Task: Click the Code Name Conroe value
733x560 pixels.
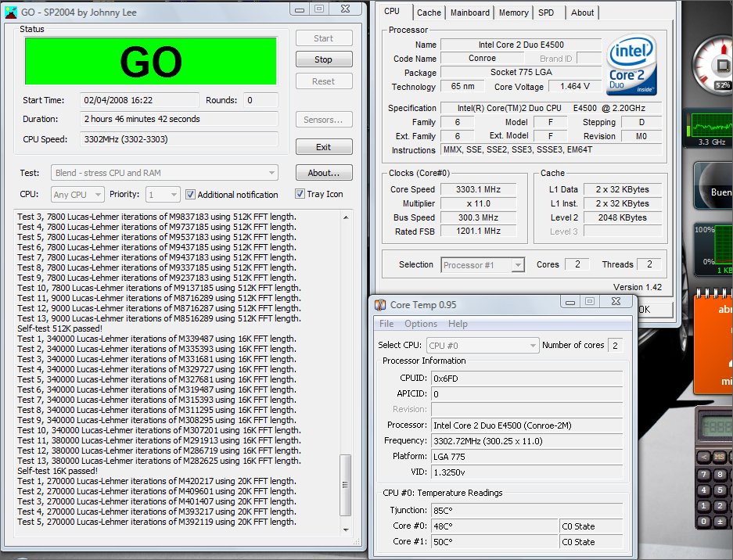Action: (482, 58)
